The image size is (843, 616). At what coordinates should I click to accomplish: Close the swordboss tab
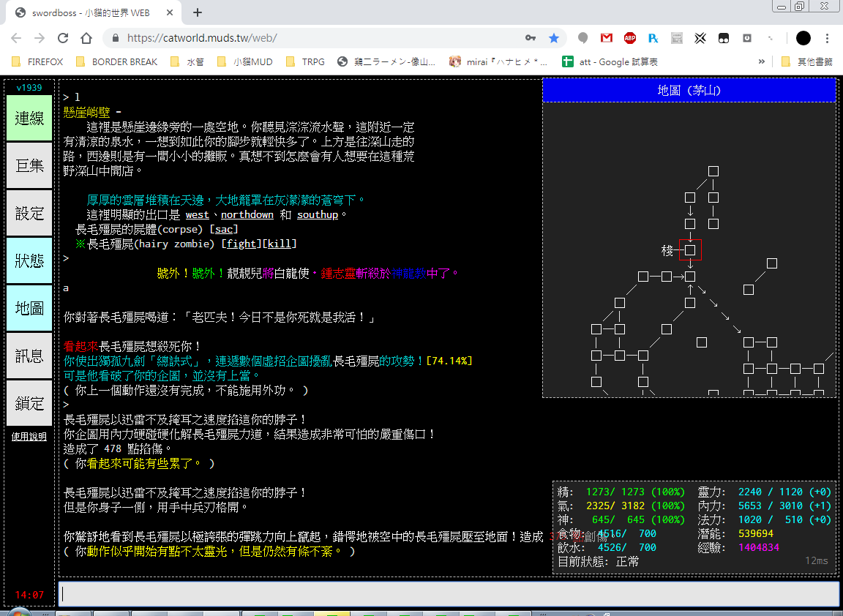(169, 12)
